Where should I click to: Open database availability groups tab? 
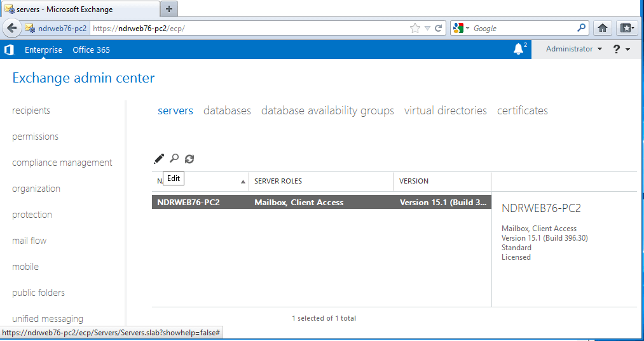[x=328, y=110]
